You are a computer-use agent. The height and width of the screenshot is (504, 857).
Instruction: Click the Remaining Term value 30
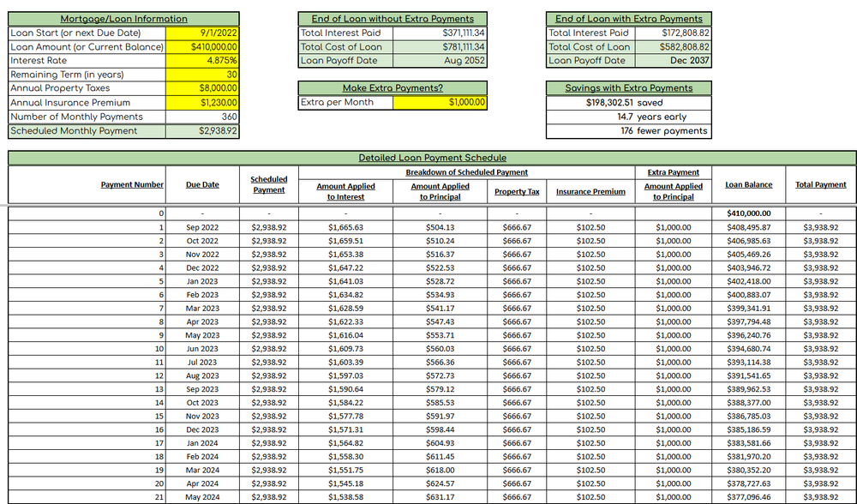point(202,75)
